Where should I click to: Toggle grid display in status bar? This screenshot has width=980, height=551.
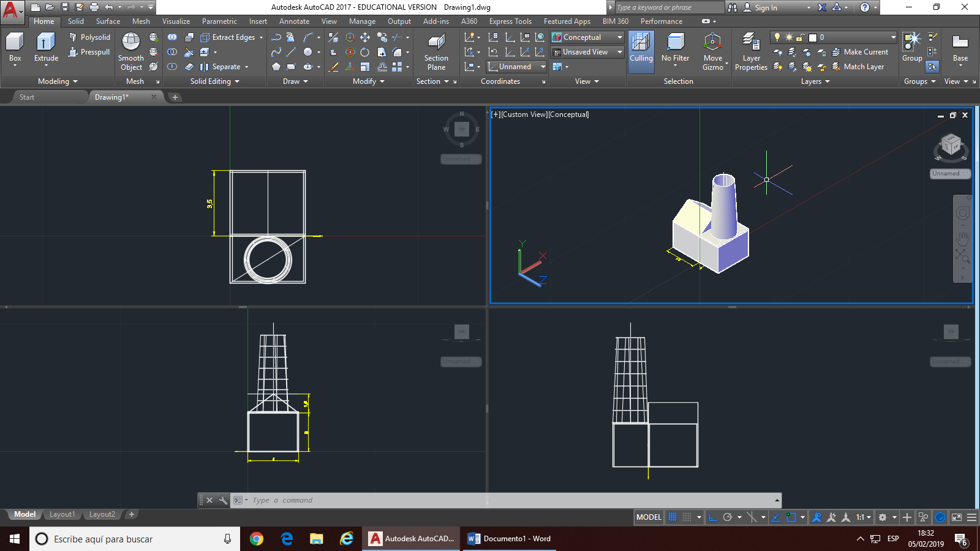tap(673, 517)
